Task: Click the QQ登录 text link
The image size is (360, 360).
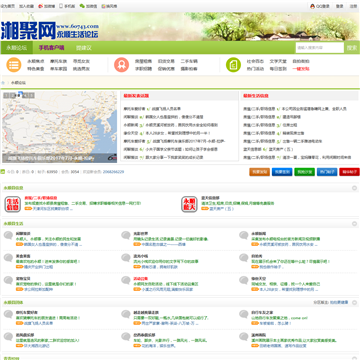Action: pyautogui.click(x=323, y=6)
